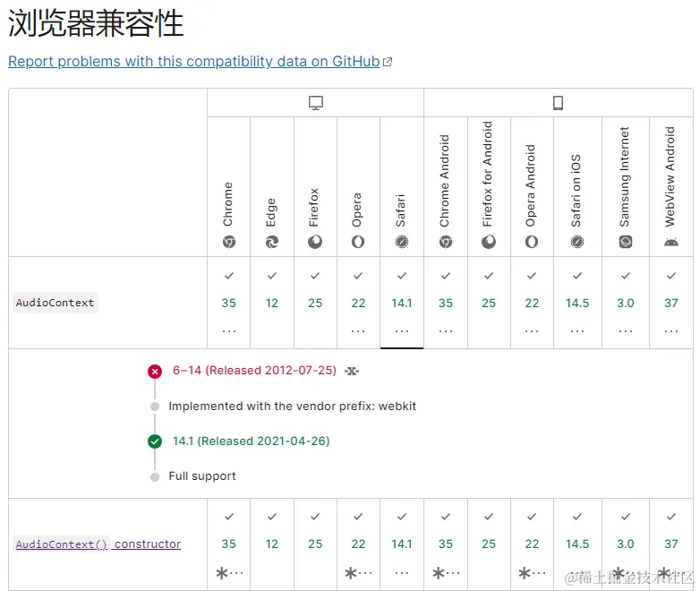700x591 pixels.
Task: Expand Opera 22 details in AudioContext row
Action: 358,303
